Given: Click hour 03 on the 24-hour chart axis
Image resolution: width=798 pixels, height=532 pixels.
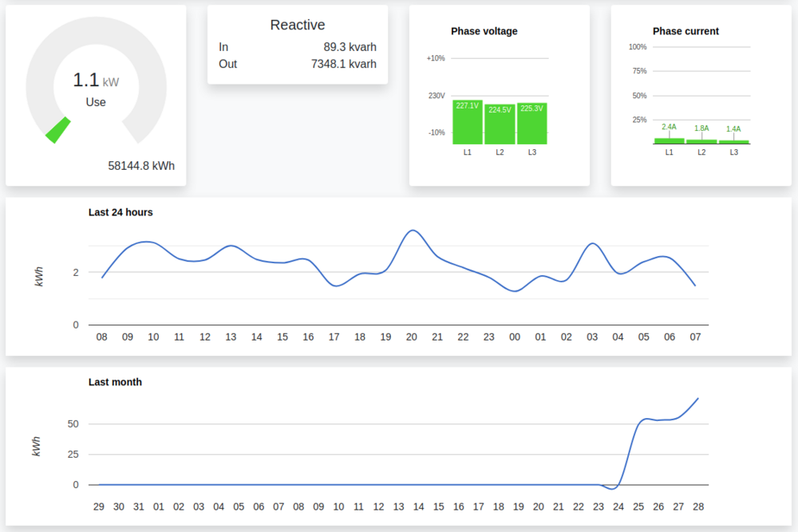Looking at the screenshot, I should point(592,337).
